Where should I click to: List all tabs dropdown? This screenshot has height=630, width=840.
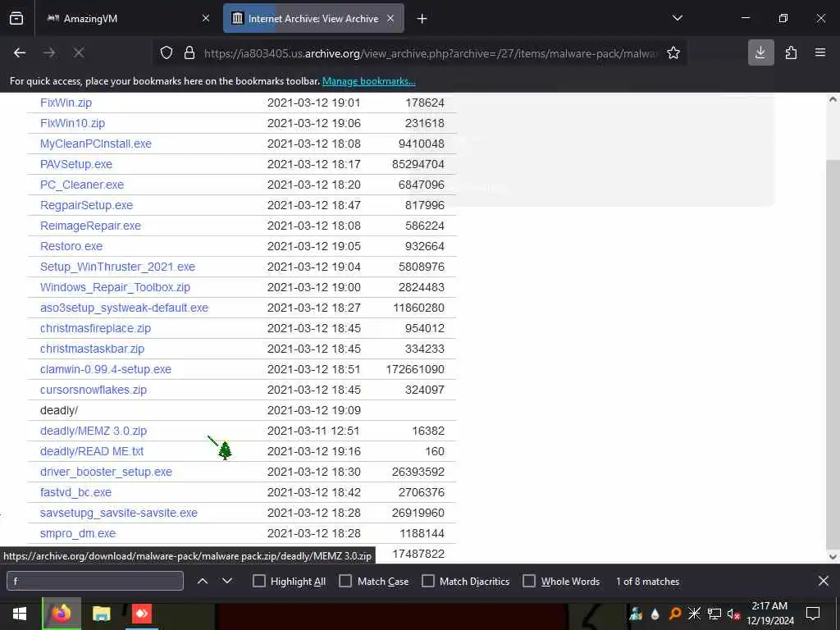[x=677, y=18]
